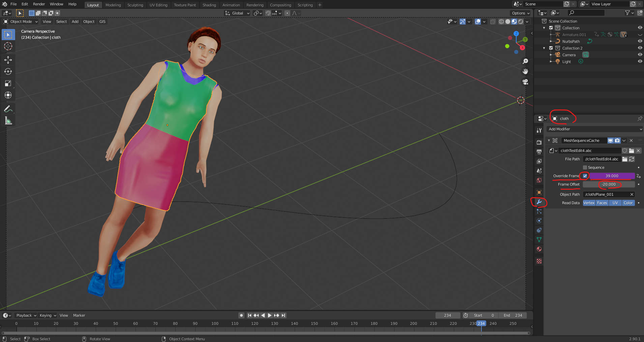Enable the Sequence checkbox
The image size is (644, 342).
[x=585, y=167]
